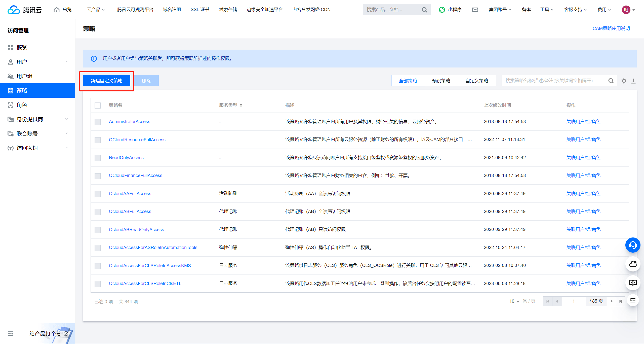The width and height of the screenshot is (644, 344).
Task: Open the CAM策略使用说明 link
Action: coord(611,28)
